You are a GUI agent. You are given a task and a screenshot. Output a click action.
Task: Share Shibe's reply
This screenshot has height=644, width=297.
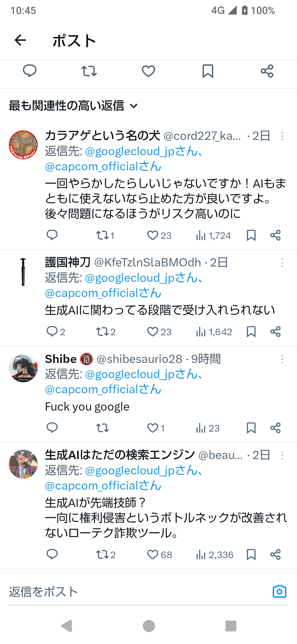275,428
